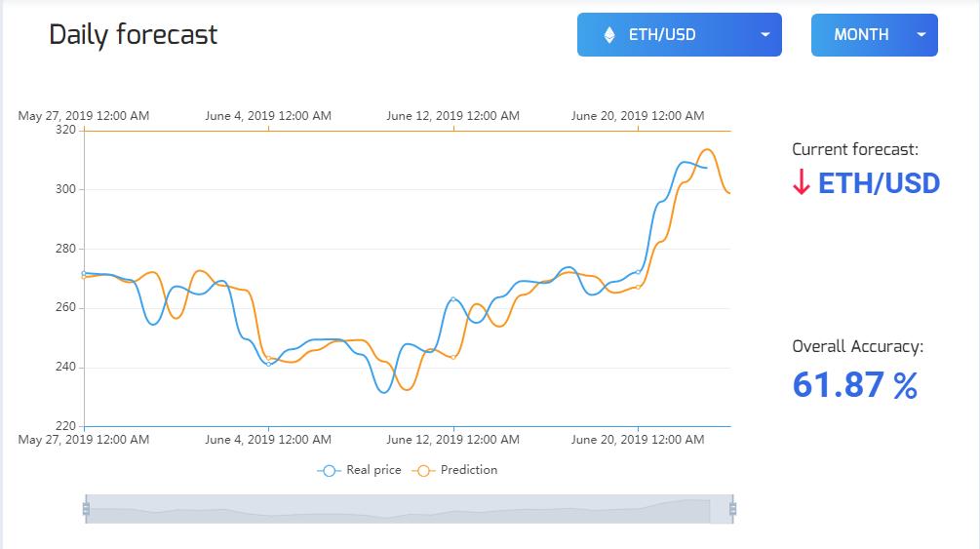Click the orange Prediction legend marker

tap(423, 471)
